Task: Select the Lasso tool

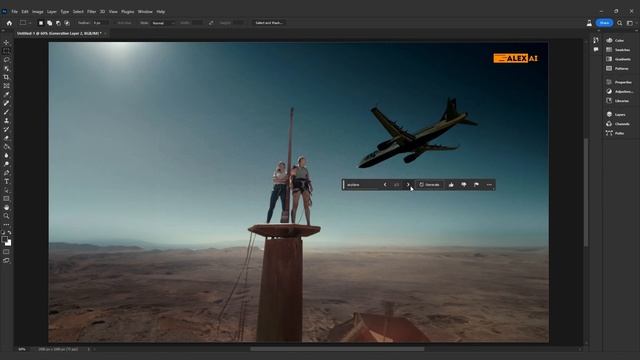Action: (6, 60)
